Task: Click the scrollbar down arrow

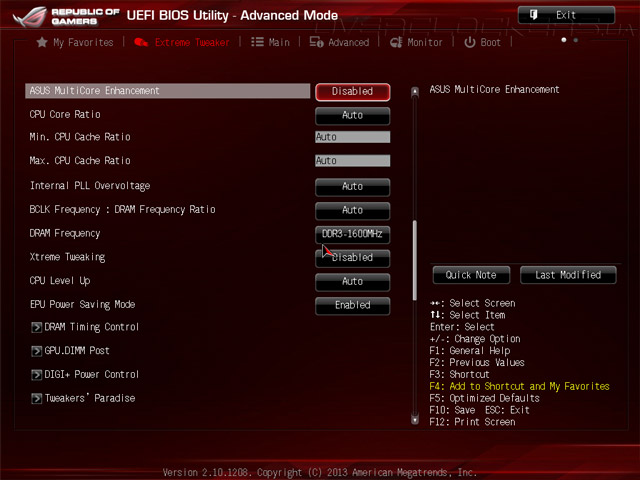Action: 415,419
